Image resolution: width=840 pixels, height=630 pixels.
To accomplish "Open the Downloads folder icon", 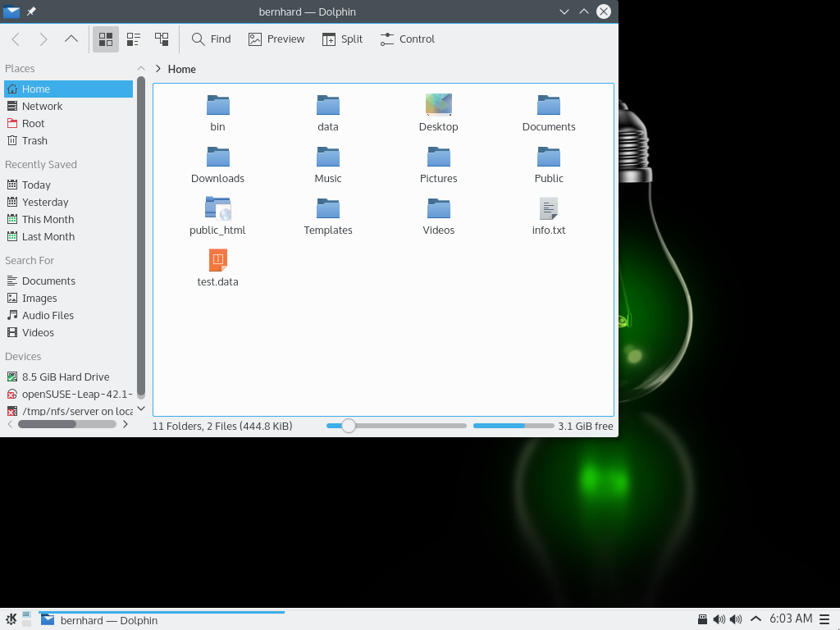I will [x=217, y=157].
